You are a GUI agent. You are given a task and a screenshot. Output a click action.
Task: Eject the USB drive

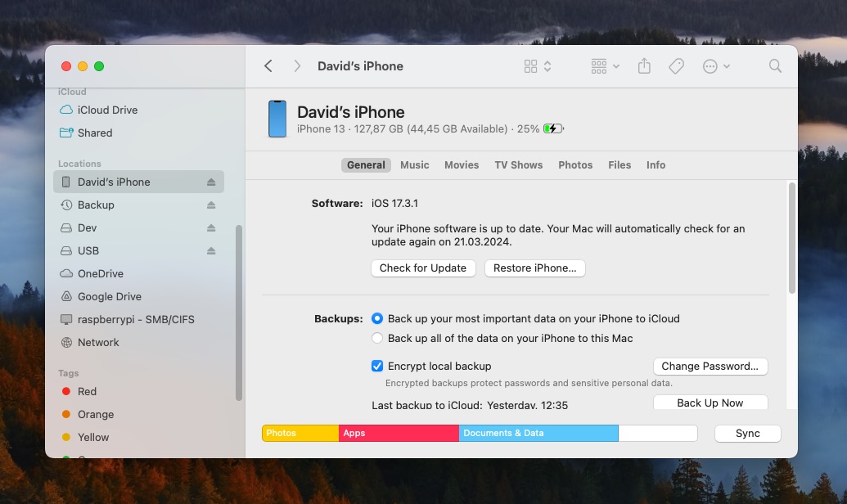211,250
